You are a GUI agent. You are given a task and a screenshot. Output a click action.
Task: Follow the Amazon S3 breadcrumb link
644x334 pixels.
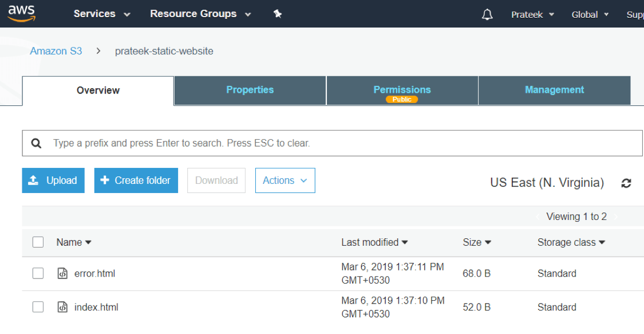56,51
